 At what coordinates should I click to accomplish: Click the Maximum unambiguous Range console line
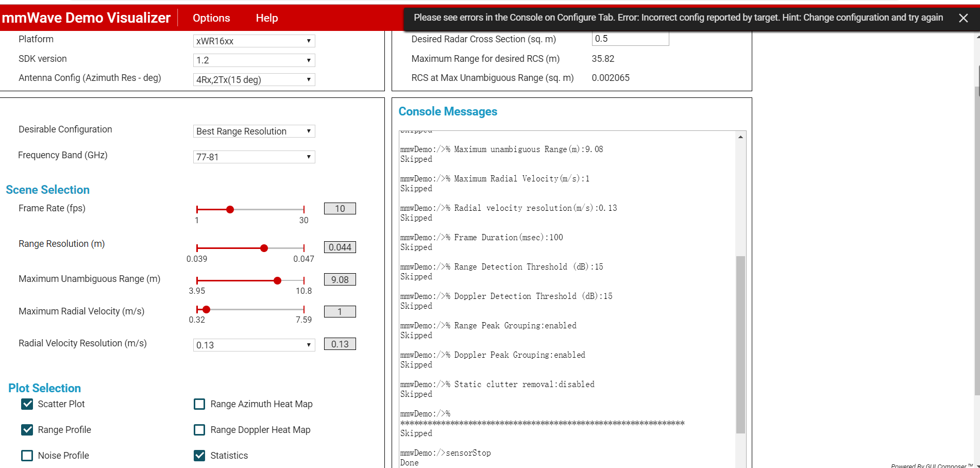click(x=502, y=149)
